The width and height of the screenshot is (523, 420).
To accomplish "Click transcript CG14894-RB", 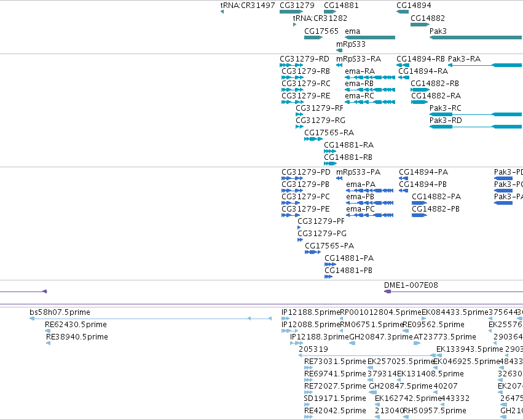I will point(420,59).
